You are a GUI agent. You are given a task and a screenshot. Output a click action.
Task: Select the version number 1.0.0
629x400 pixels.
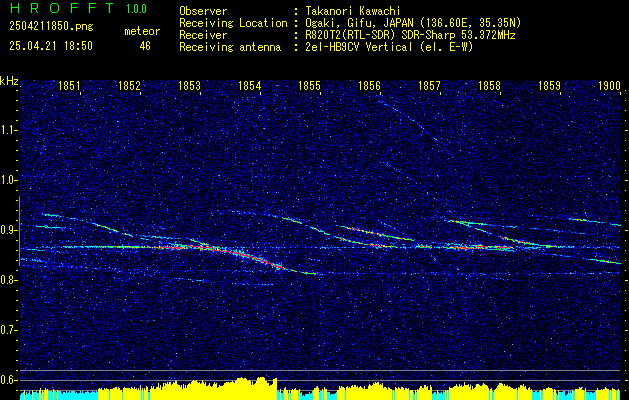pos(136,9)
